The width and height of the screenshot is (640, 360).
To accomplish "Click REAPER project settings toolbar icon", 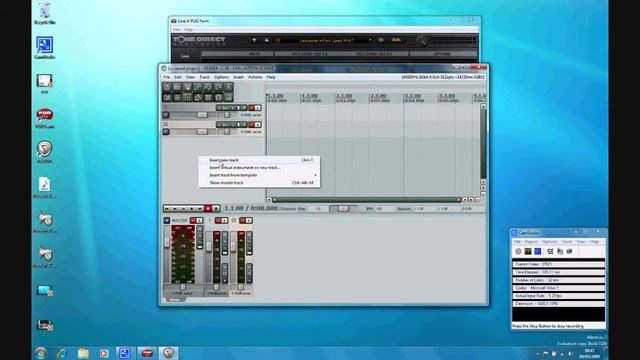I will (x=198, y=87).
